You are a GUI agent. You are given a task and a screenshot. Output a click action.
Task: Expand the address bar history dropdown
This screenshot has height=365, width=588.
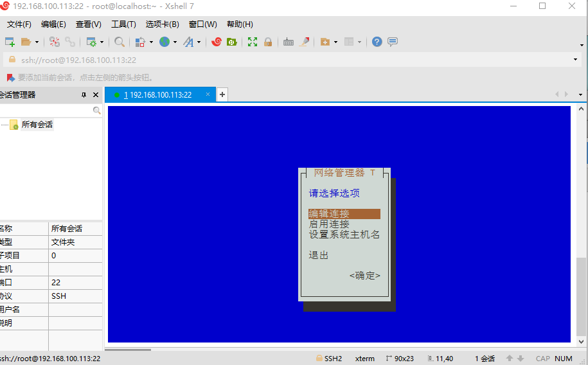pos(575,60)
